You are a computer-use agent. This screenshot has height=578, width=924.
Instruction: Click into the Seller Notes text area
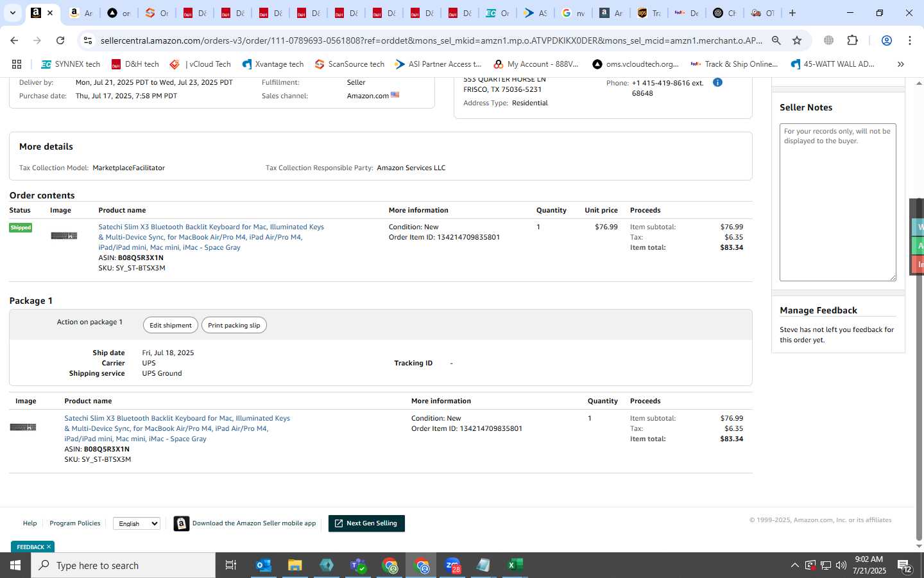(838, 202)
